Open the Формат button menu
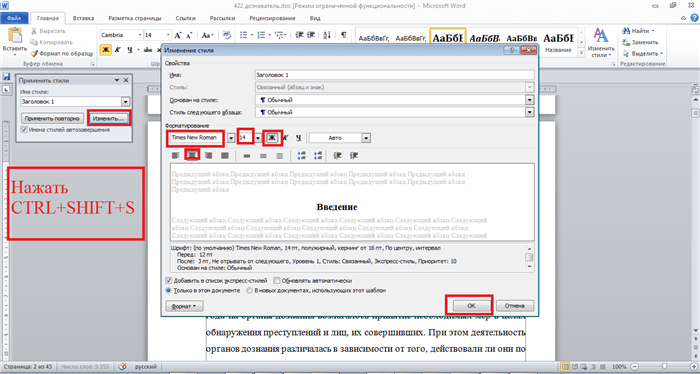Viewport: 700px width, 374px height. 184,306
